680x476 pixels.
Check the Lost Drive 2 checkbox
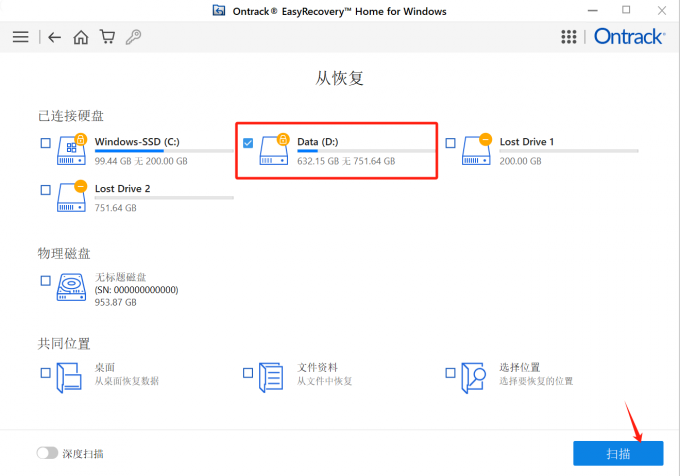tap(46, 190)
